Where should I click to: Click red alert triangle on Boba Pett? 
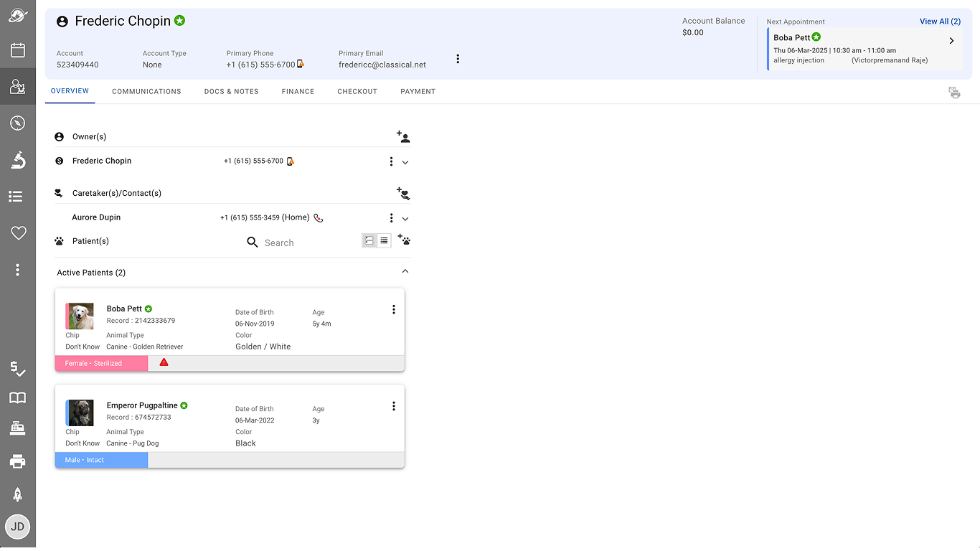click(x=164, y=363)
